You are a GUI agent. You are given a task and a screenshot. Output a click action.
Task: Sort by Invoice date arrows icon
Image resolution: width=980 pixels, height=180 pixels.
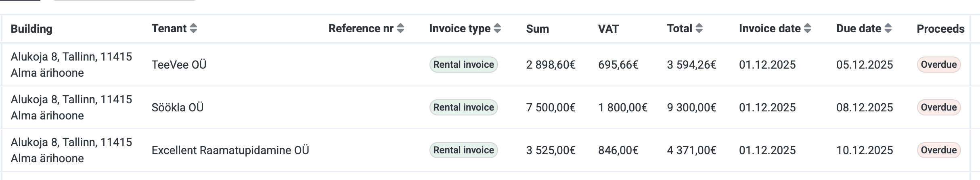pos(807,28)
